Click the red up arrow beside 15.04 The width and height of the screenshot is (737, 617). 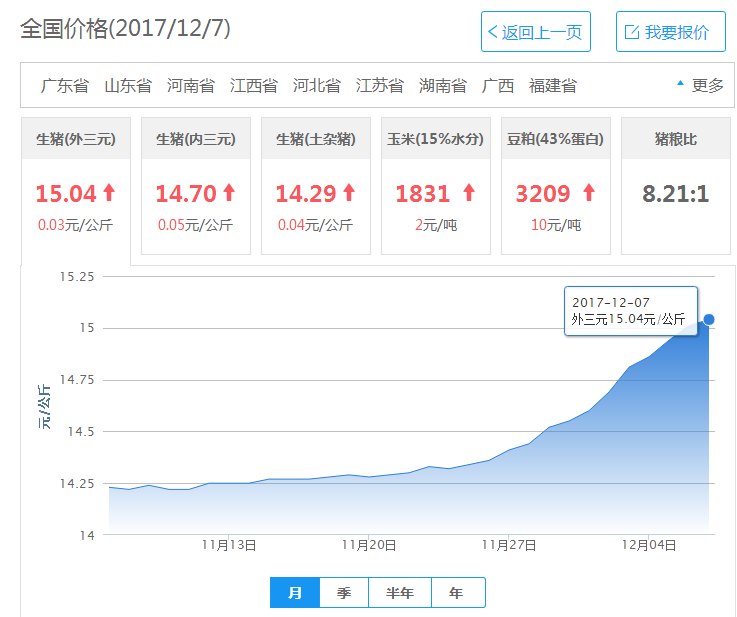[x=109, y=192]
